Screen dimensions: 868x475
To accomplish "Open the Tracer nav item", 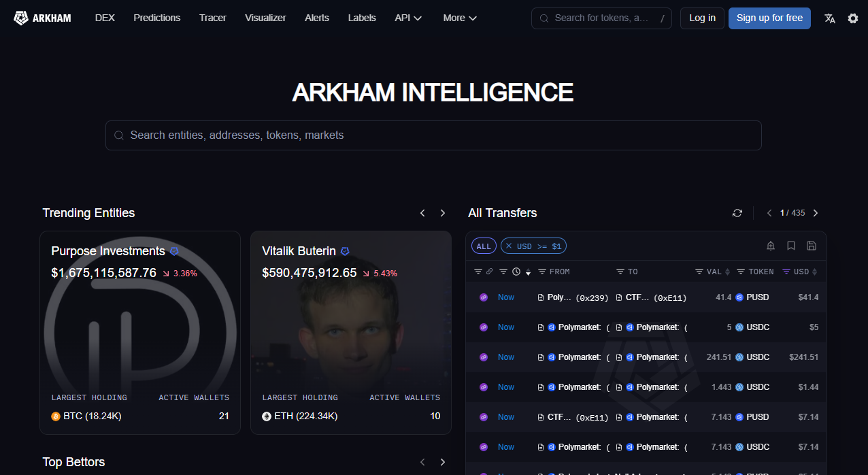I will click(213, 18).
